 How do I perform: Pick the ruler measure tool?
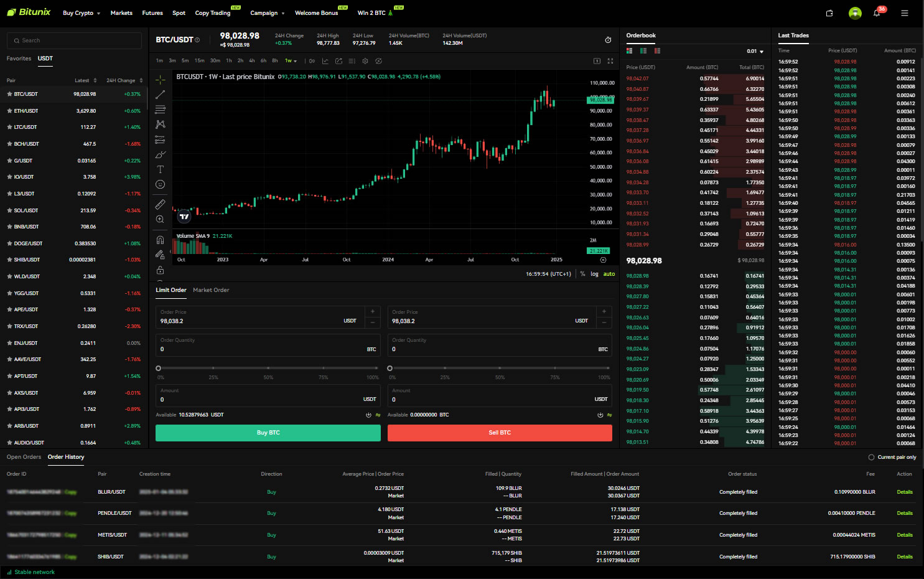coord(160,204)
